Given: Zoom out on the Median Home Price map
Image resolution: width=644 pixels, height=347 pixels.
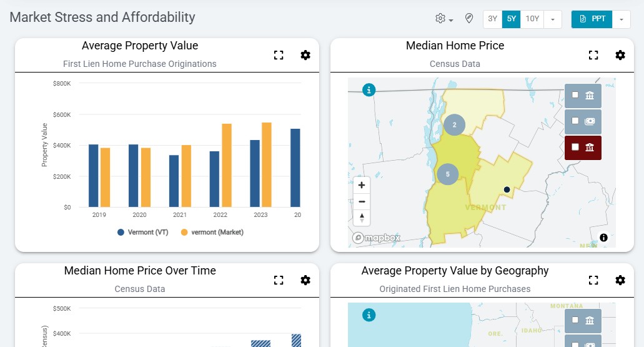Looking at the screenshot, I should click(362, 201).
